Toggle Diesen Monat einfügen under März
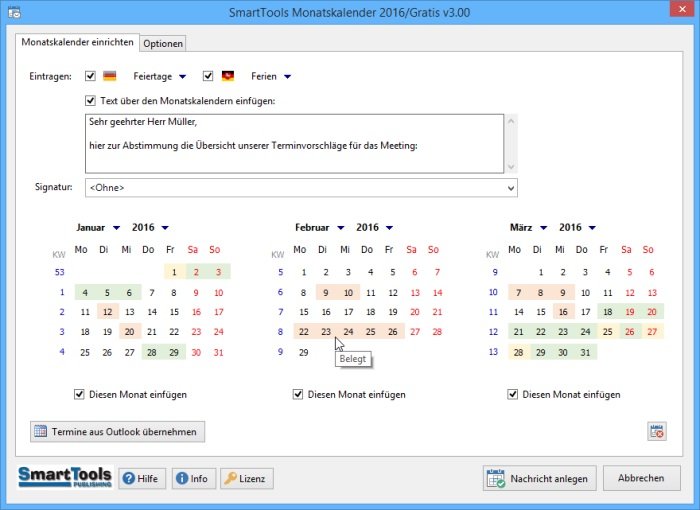Image resolution: width=700 pixels, height=510 pixels. [512, 394]
